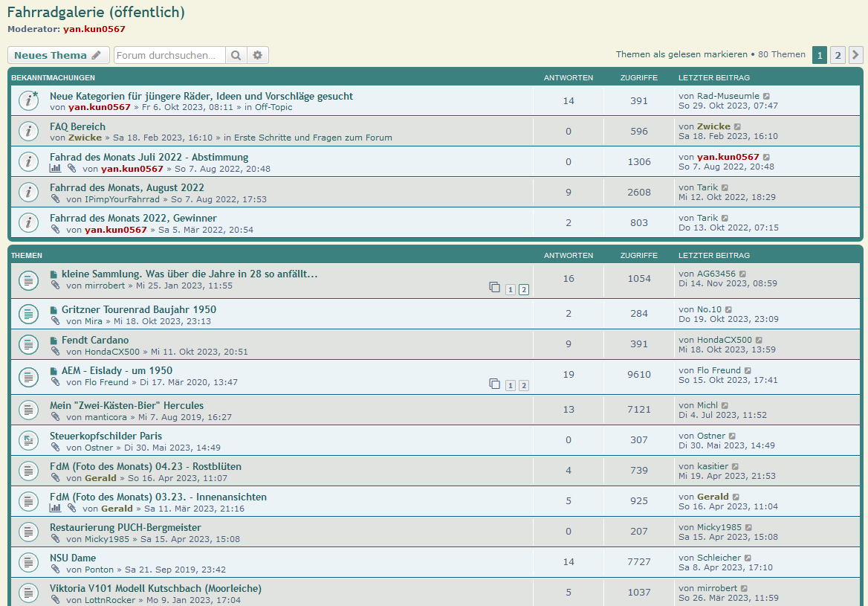Click the Forum durchsuchen search field
The width and height of the screenshot is (868, 606).
[169, 55]
